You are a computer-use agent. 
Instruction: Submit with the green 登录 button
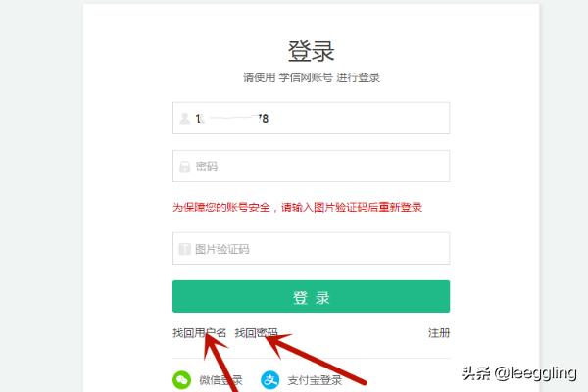[x=311, y=296]
